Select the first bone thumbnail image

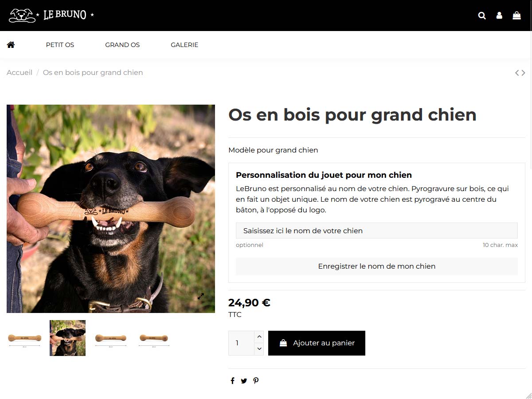25,338
